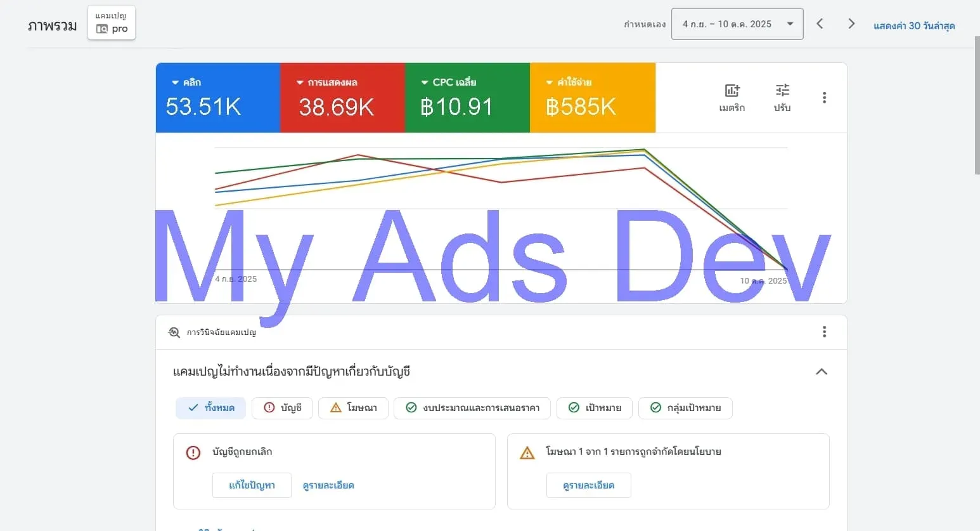Click the next date range arrow
The image size is (980, 531).
(x=851, y=23)
